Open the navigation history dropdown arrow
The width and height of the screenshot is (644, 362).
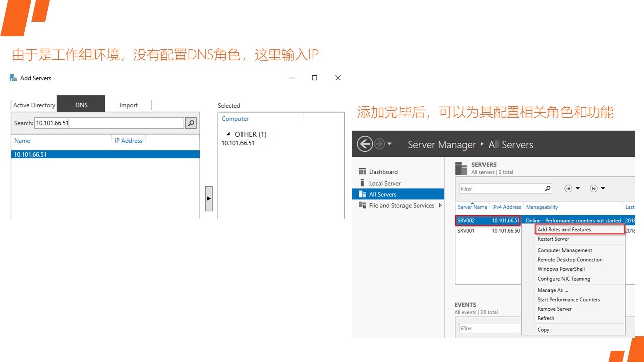pos(390,144)
